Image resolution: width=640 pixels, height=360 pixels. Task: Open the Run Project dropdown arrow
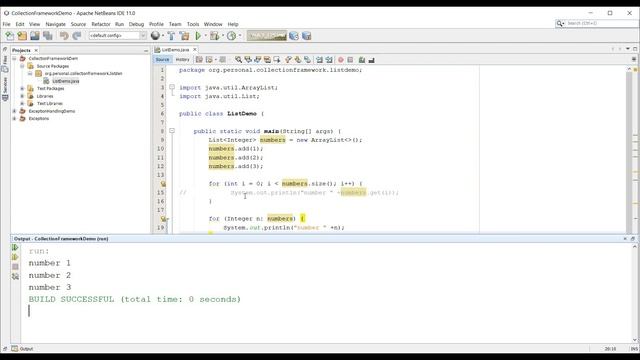coord(205,36)
